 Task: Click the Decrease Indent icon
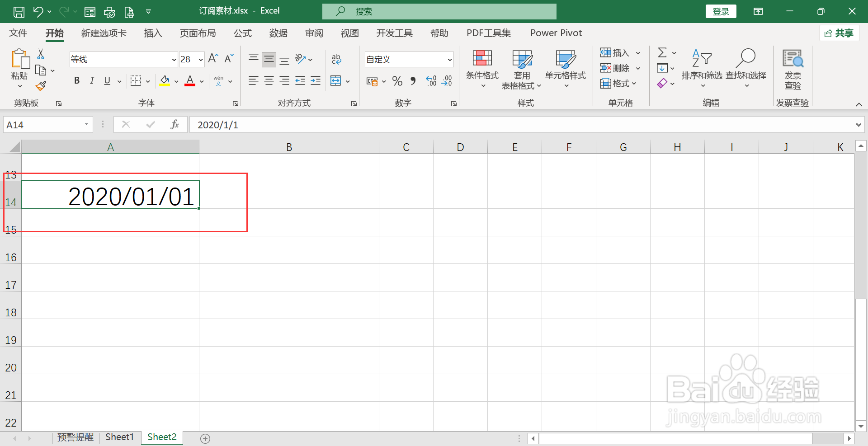tap(300, 81)
